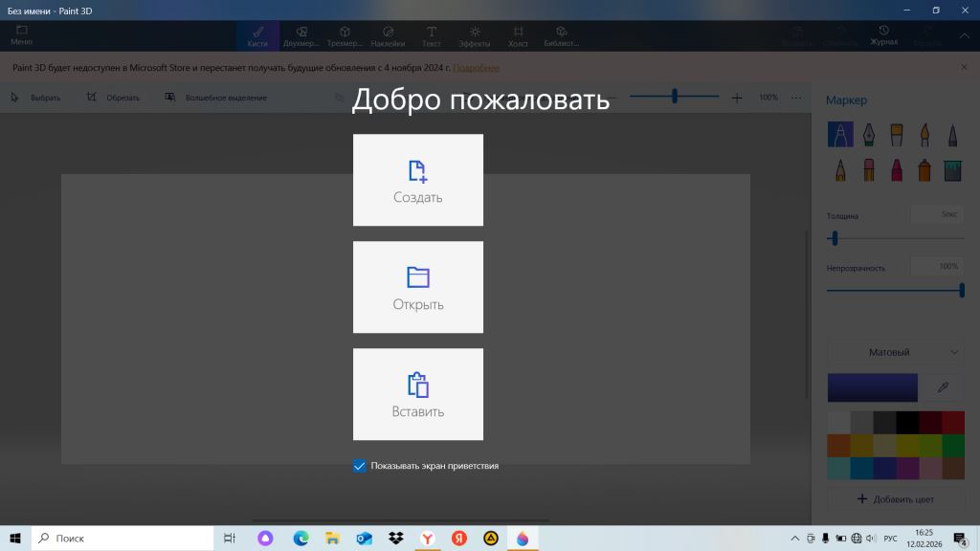Switch to the Текст tab
The width and height of the screenshot is (980, 551).
coord(432,36)
